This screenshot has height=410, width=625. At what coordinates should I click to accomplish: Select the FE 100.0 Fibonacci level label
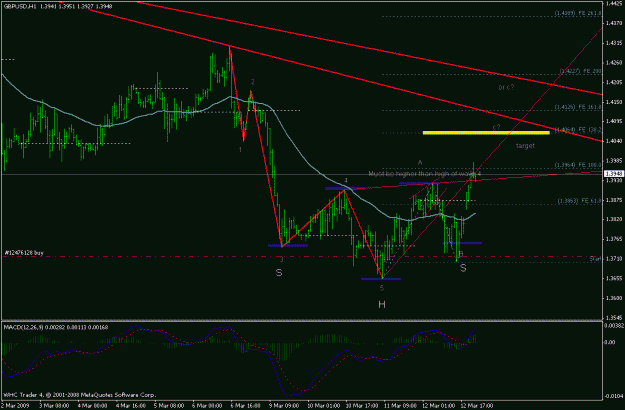[x=578, y=165]
